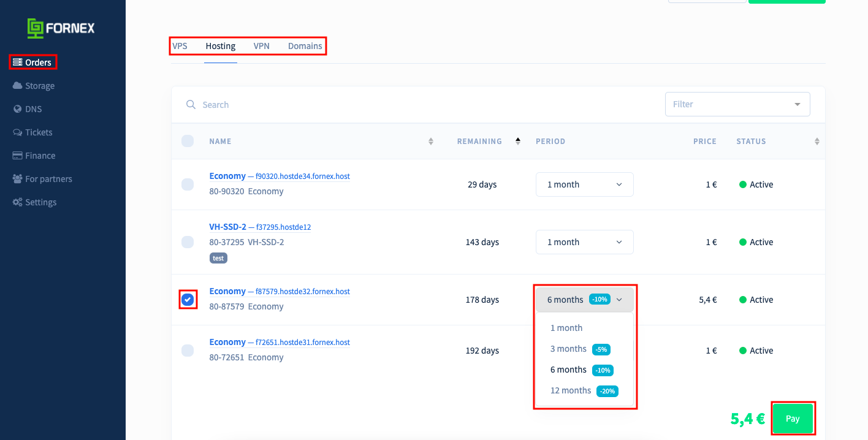868x440 pixels.
Task: Open Settings in the sidebar
Action: (34, 202)
